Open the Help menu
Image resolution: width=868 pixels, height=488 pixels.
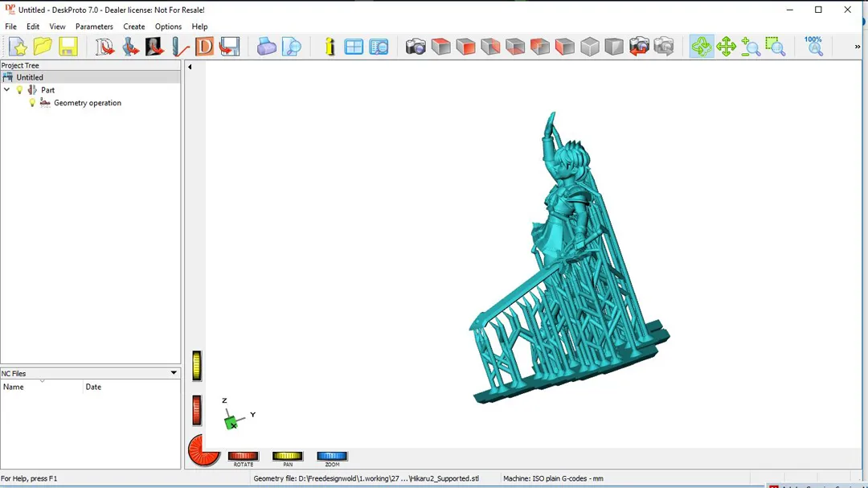coord(199,27)
